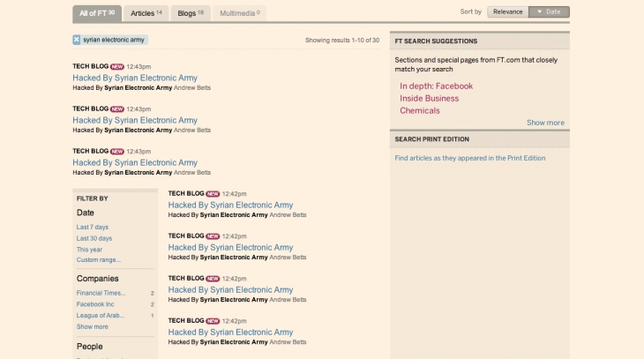Image resolution: width=644 pixels, height=359 pixels.
Task: Filter results to Last 30 days
Action: pyautogui.click(x=94, y=238)
